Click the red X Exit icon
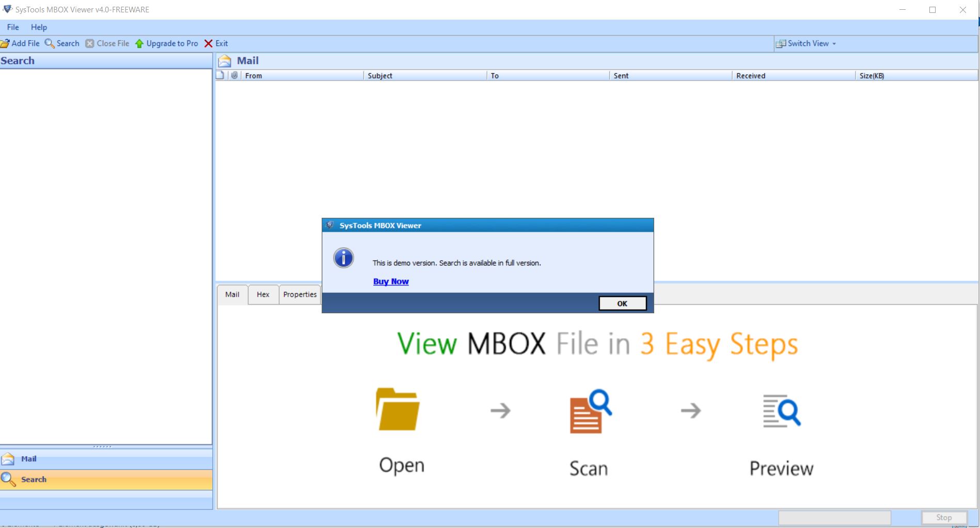Screen dimensions: 980x528 (x=209, y=44)
